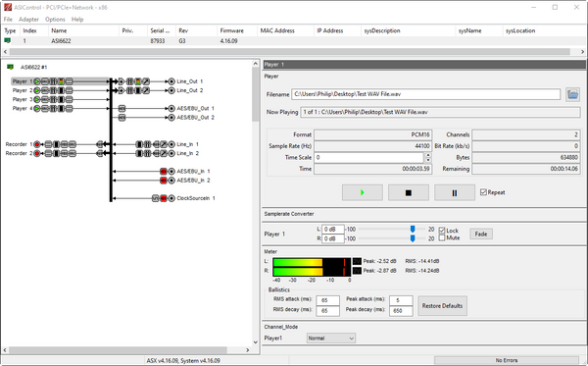The width and height of the screenshot is (588, 366).
Task: Open the Adapter menu
Action: point(28,20)
